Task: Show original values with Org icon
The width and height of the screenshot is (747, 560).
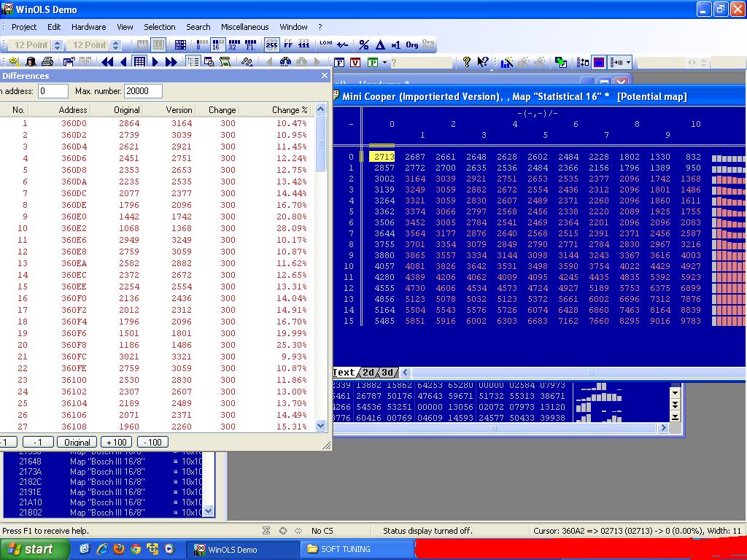Action: point(412,44)
